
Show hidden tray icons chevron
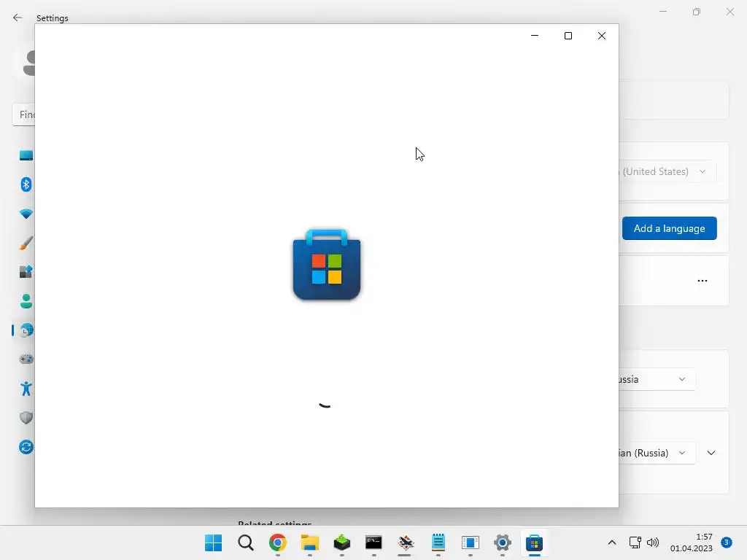coord(612,542)
